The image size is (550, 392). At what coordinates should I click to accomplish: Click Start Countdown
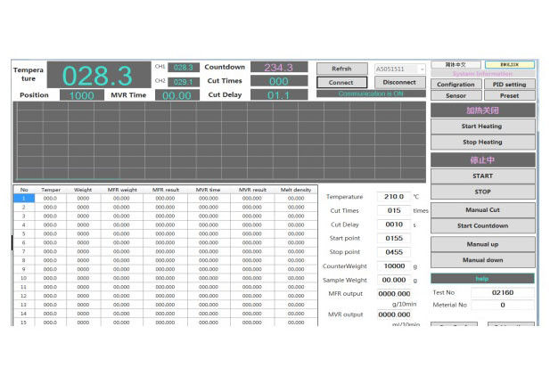click(x=482, y=225)
